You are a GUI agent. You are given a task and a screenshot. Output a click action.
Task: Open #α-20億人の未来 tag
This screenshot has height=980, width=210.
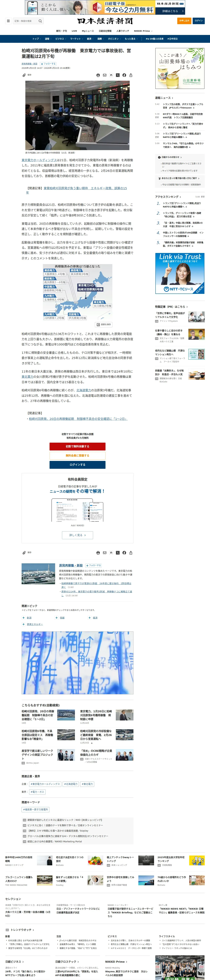click(155, 39)
